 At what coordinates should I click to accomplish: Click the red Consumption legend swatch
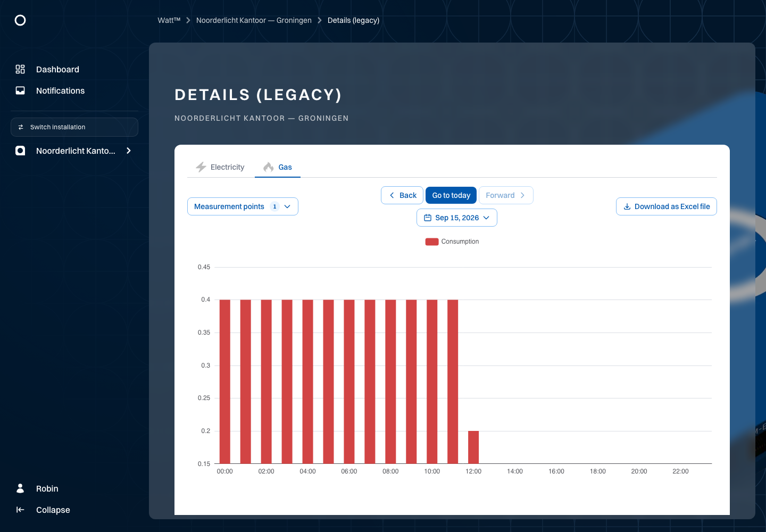click(432, 242)
